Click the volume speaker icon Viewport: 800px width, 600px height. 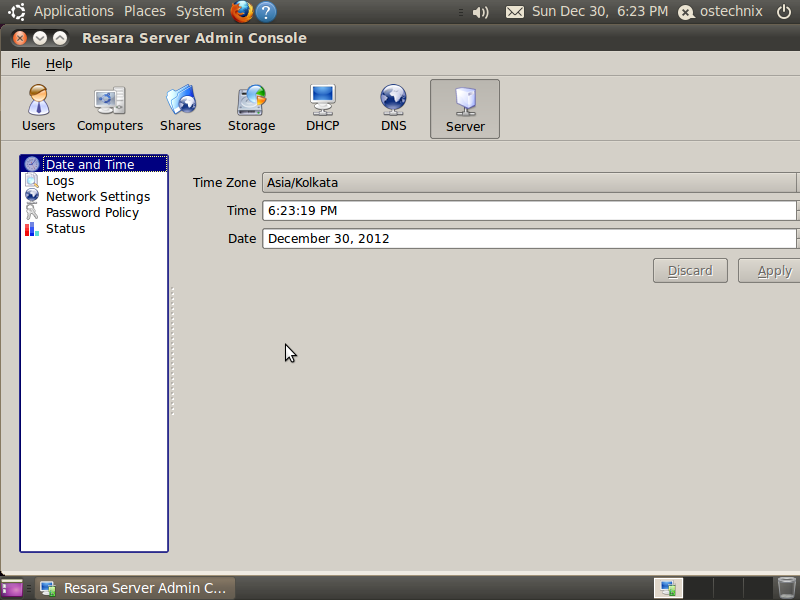click(480, 12)
